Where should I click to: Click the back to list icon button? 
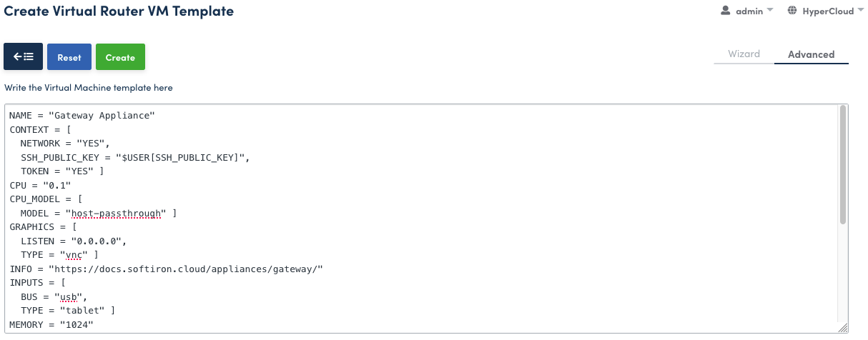pos(24,57)
